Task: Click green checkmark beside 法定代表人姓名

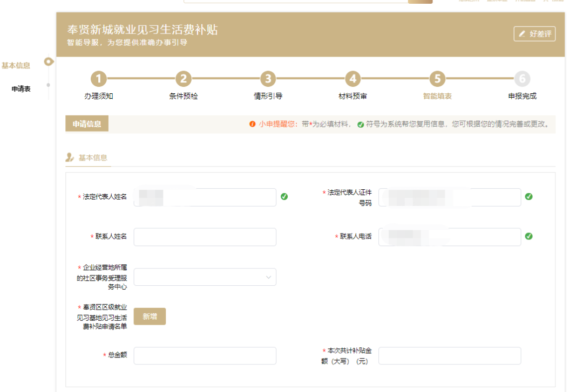Action: point(285,197)
